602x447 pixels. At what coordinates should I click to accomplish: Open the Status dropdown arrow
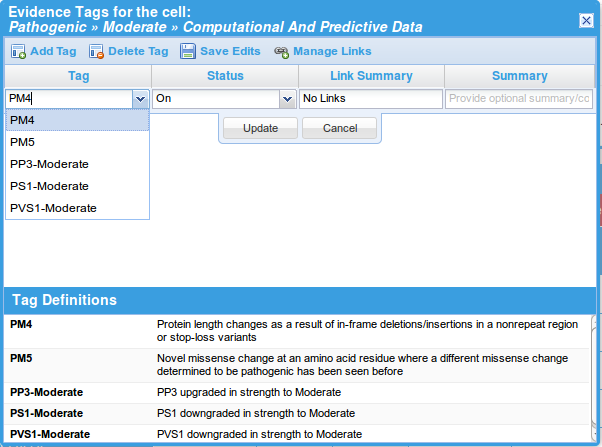point(287,99)
